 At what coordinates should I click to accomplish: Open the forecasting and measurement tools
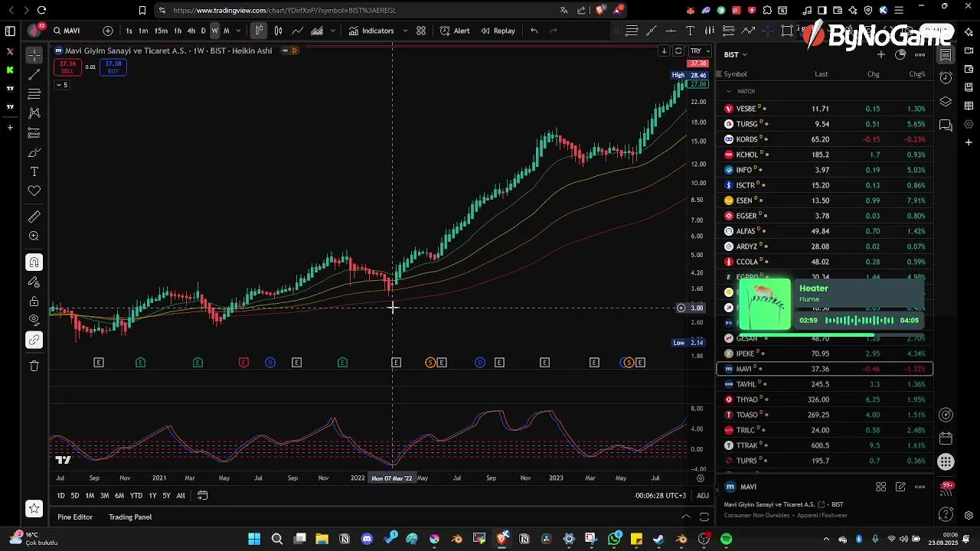[x=34, y=133]
